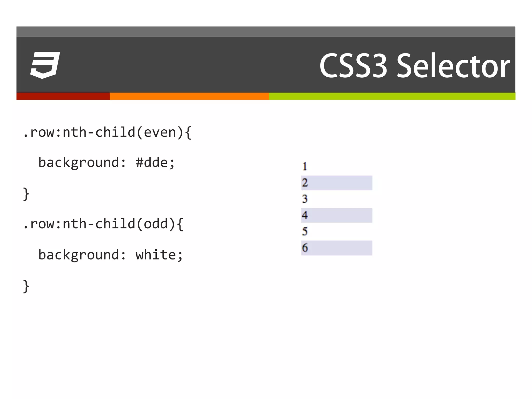Click 'background' property in the even rule
The height and width of the screenshot is (399, 532).
click(79, 163)
